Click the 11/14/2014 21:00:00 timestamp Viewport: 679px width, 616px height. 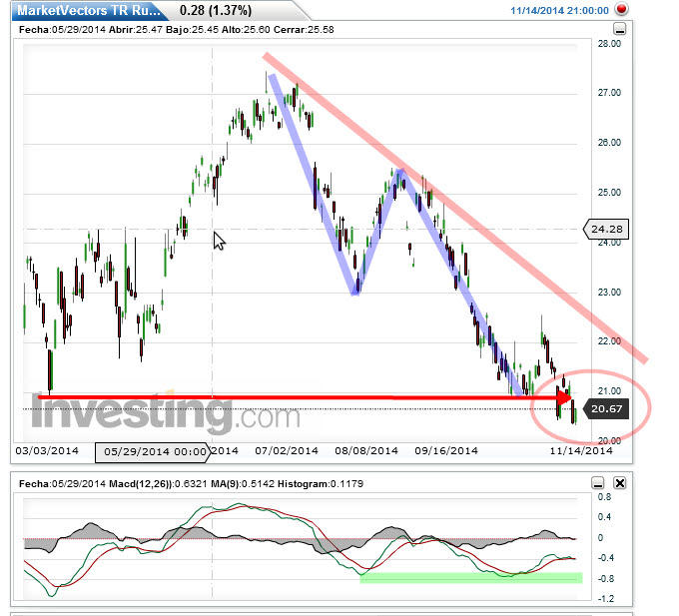[x=559, y=9]
